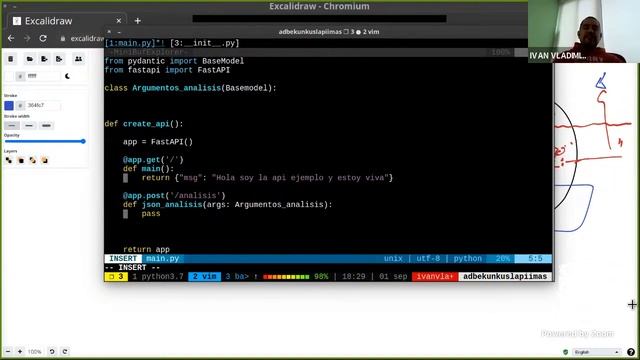Open a new Chromium tab

138,21
